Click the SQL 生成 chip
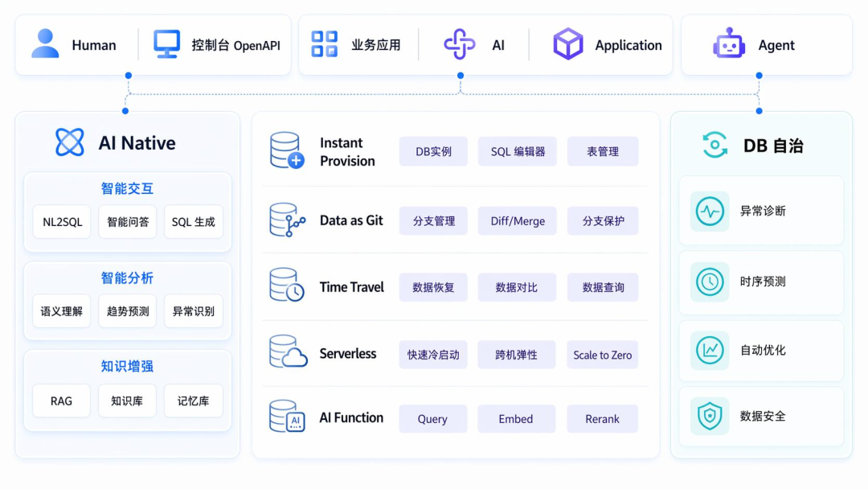868x489 pixels. coord(193,222)
